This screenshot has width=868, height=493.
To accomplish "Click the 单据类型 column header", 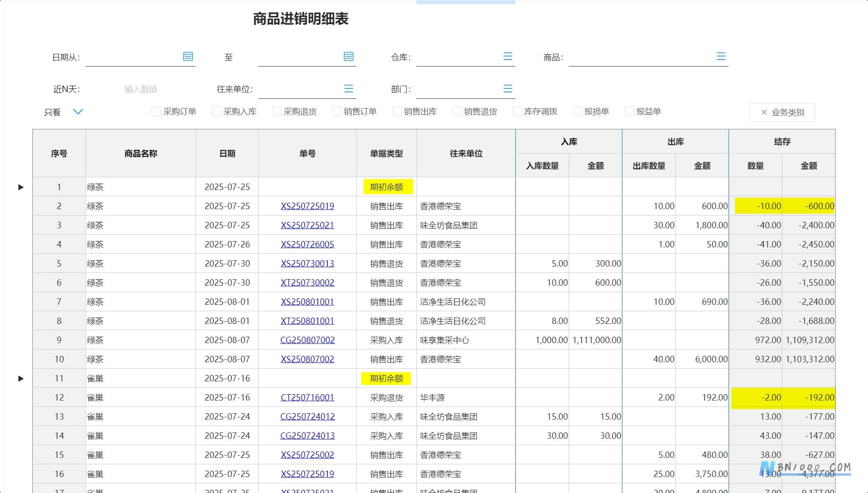I will (386, 154).
